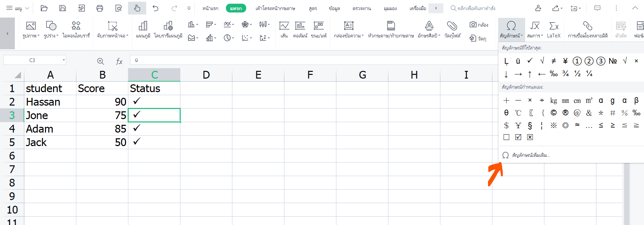Click the Redo arrow icon

[x=174, y=8]
